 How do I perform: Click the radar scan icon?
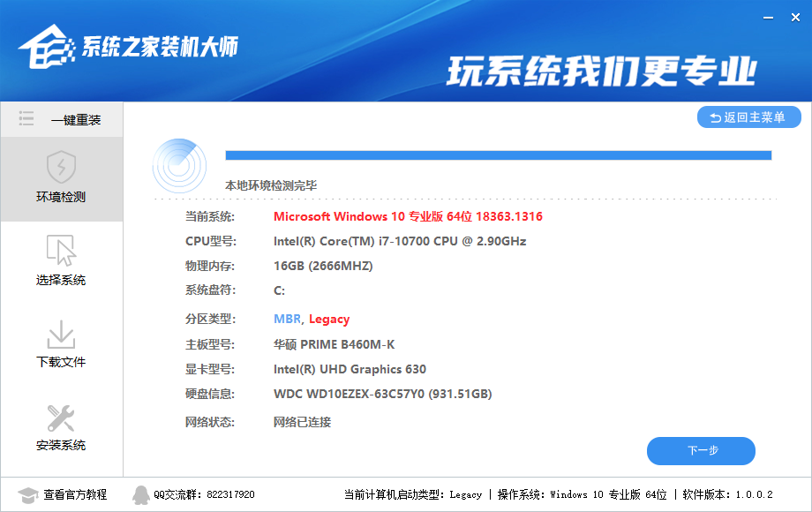(180, 166)
